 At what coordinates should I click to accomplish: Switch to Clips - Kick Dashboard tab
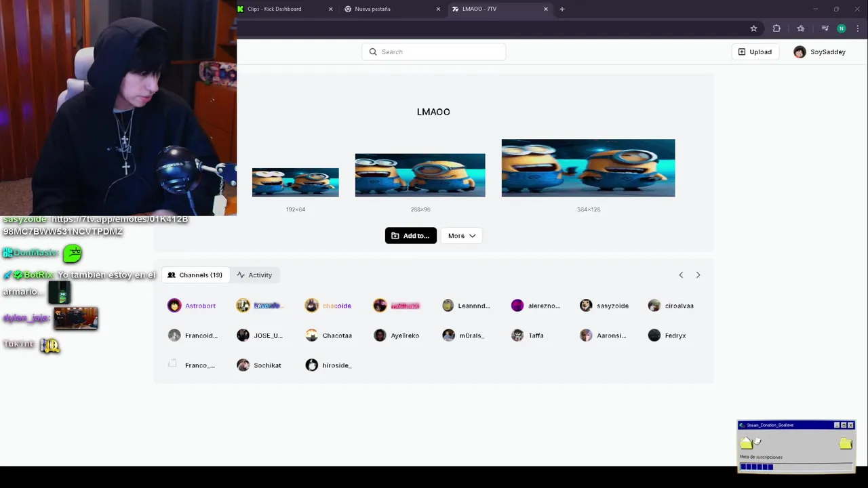tap(285, 9)
